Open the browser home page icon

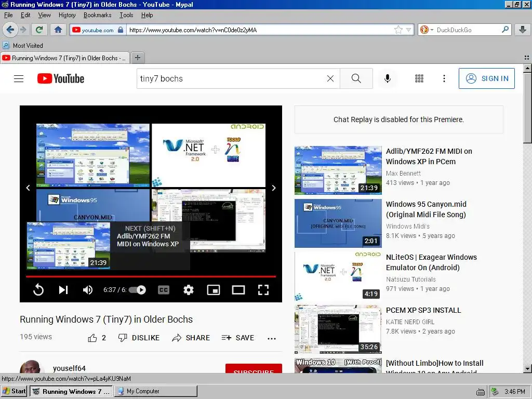pyautogui.click(x=58, y=30)
